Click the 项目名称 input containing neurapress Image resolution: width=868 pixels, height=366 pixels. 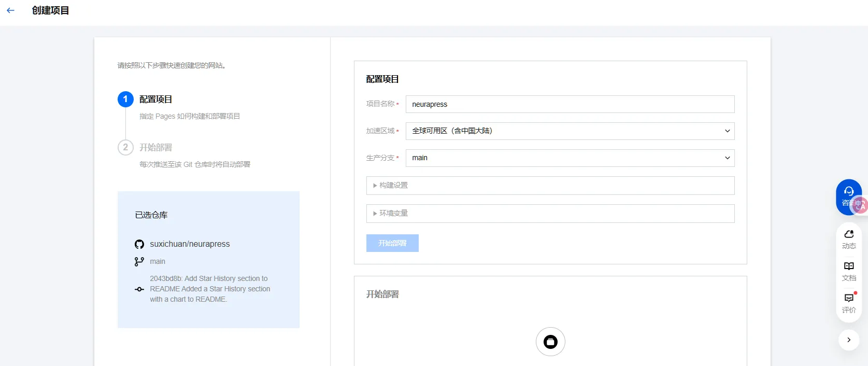coord(570,104)
